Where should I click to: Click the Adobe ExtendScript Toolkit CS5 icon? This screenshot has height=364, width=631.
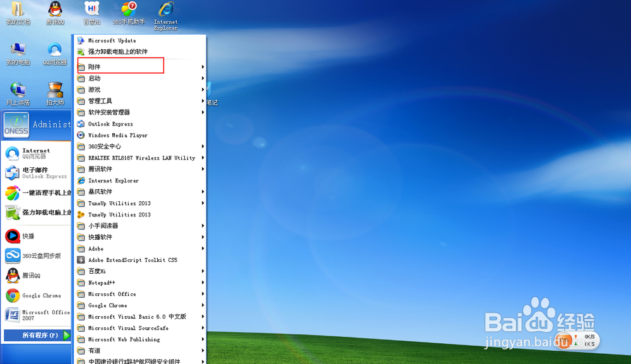(x=81, y=260)
